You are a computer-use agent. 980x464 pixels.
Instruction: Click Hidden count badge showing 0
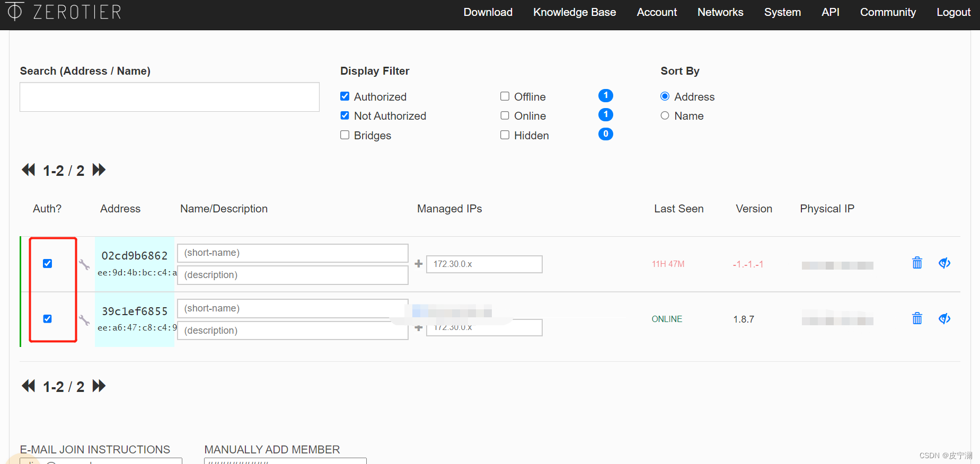(606, 134)
